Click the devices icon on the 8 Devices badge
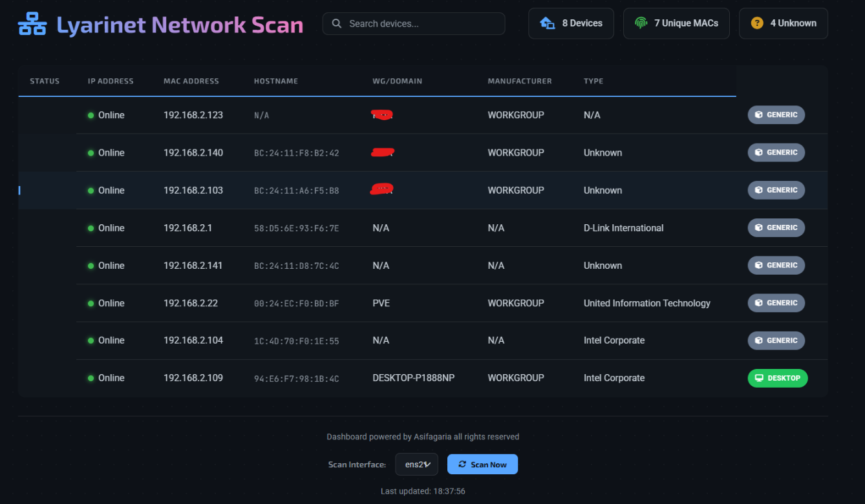The image size is (865, 504). click(546, 23)
